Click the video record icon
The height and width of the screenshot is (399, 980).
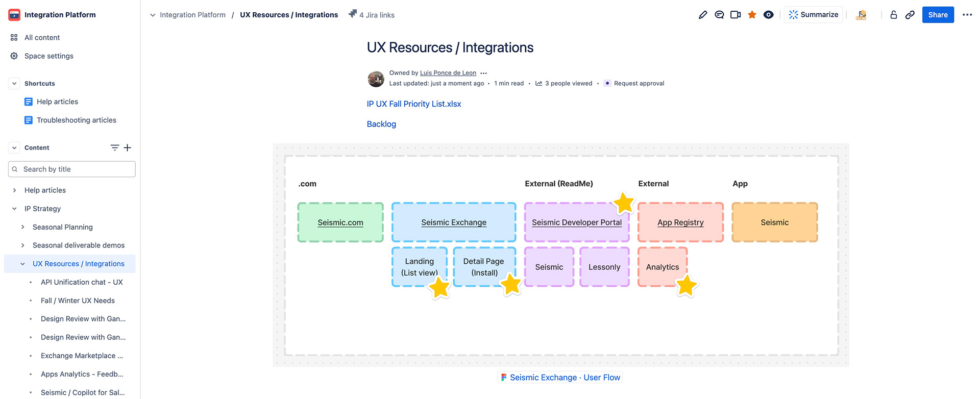pos(736,15)
